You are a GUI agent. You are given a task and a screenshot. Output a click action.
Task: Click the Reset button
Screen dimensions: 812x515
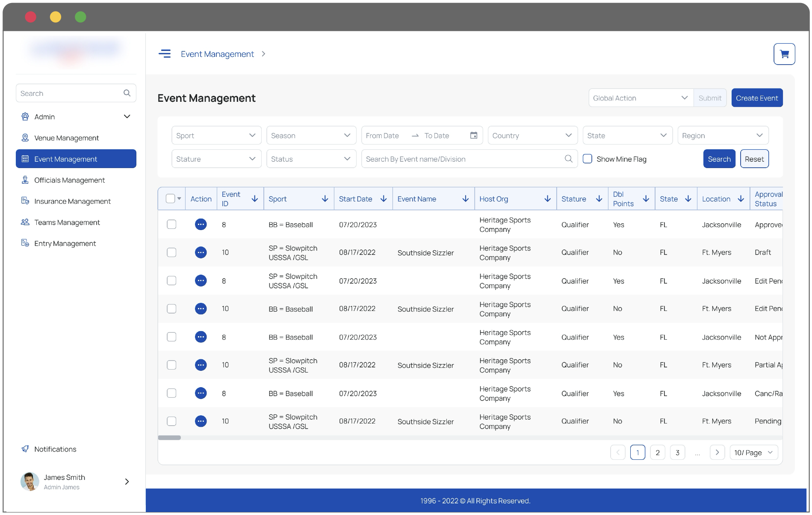click(754, 159)
